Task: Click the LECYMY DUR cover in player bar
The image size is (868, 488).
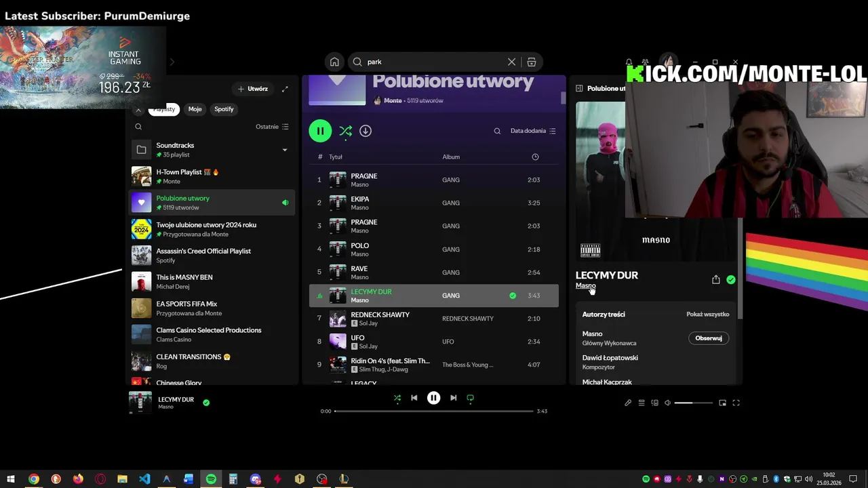Action: (x=140, y=402)
